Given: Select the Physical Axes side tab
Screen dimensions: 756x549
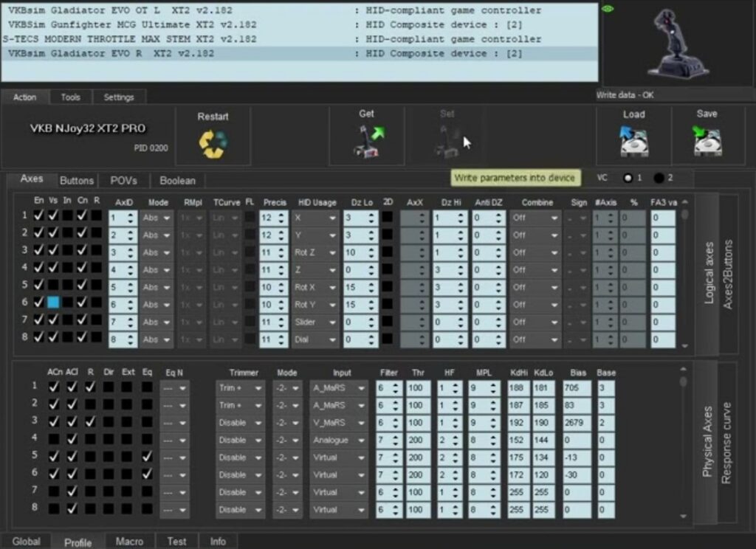Looking at the screenshot, I should [x=707, y=443].
